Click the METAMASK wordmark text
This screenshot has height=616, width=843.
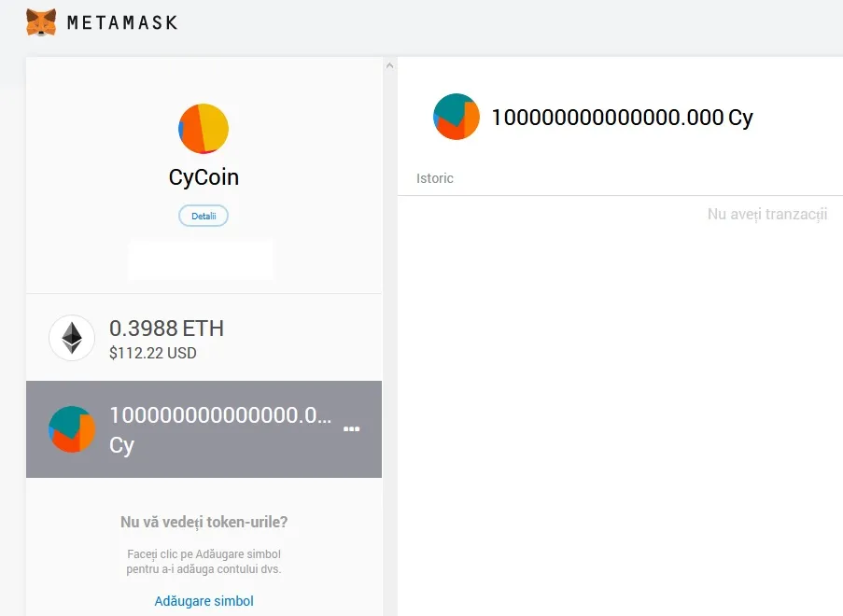[122, 22]
